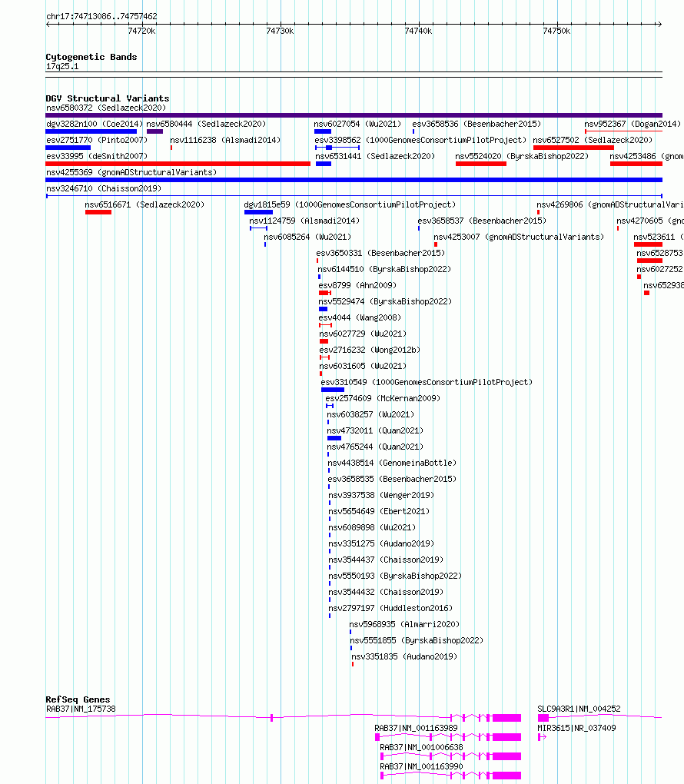Open the RAB37|NM_001163989 transcript label
This screenshot has width=684, height=784.
click(416, 728)
